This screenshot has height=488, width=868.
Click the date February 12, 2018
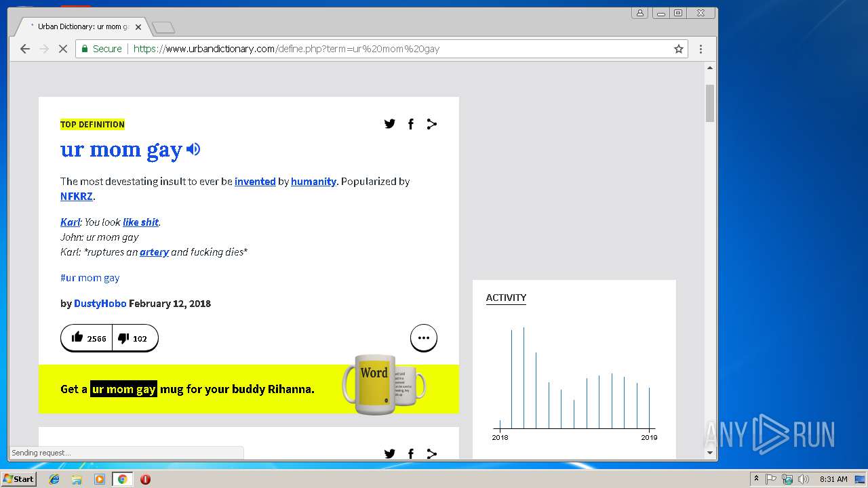tap(170, 304)
